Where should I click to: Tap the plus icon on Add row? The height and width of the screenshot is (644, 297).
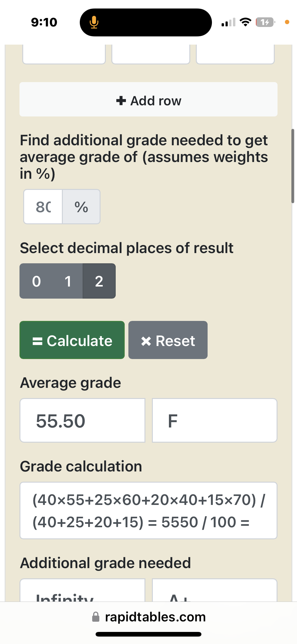click(x=121, y=100)
